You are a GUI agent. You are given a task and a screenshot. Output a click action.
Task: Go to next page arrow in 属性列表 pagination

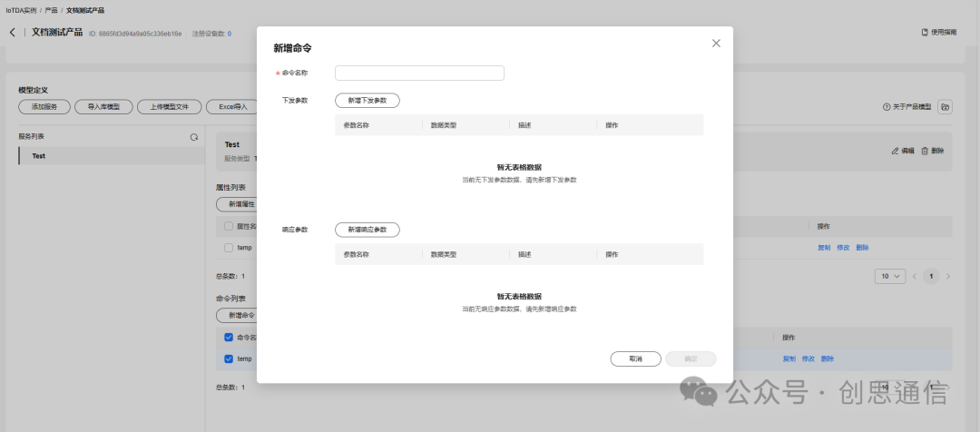(x=948, y=276)
